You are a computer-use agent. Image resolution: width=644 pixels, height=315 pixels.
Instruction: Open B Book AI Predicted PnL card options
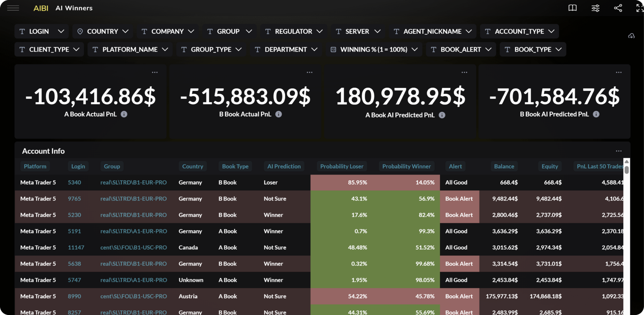point(619,72)
